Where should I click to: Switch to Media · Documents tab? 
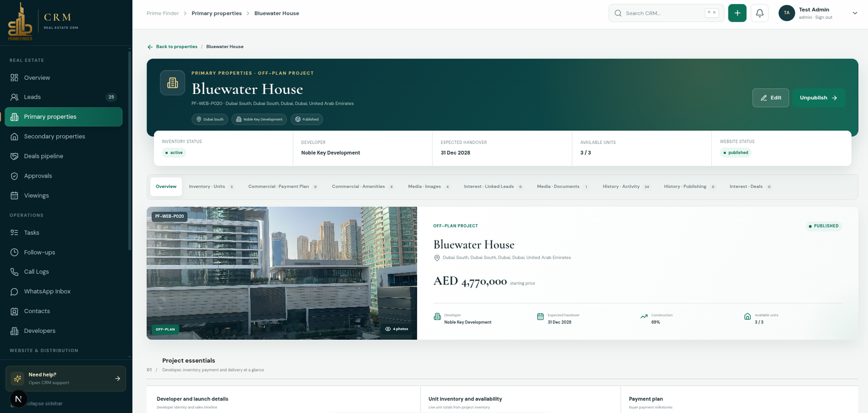(x=563, y=187)
